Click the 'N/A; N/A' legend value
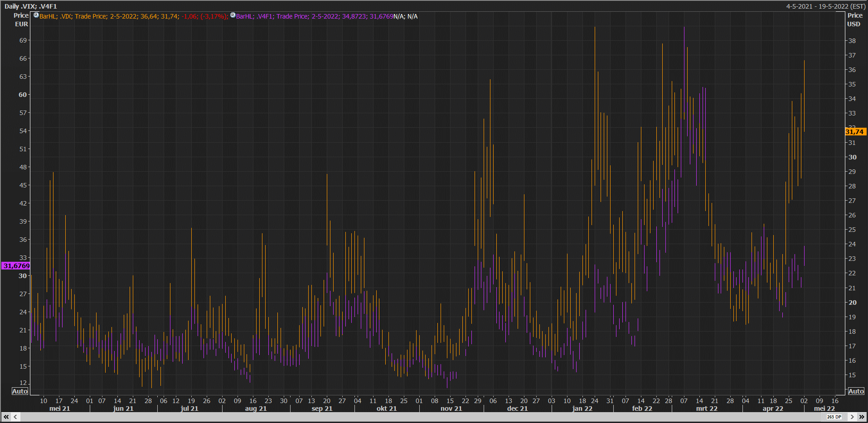The width and height of the screenshot is (868, 423). tap(406, 16)
